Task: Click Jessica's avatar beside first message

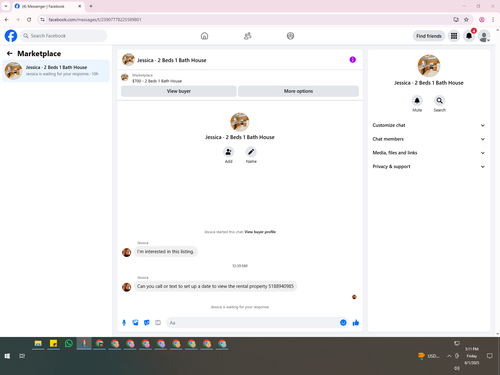Action: click(126, 252)
